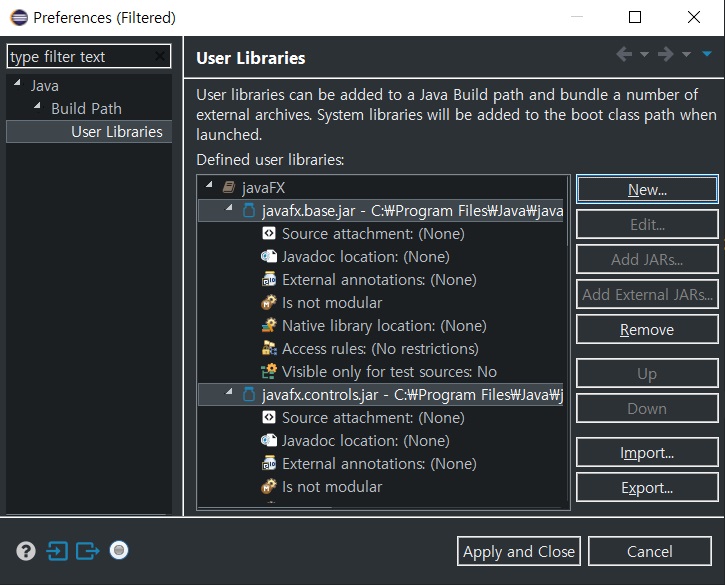Click the Up button
725x585 pixels.
pyautogui.click(x=647, y=374)
